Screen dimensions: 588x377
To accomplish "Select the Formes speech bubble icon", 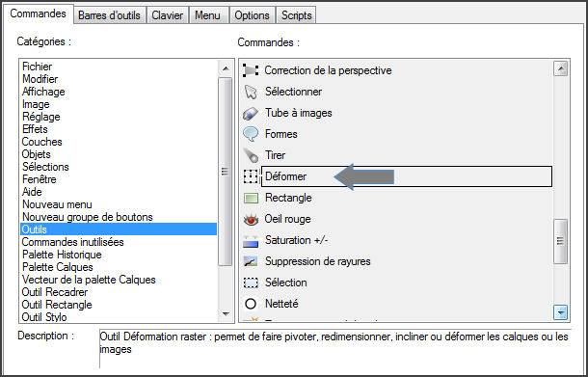I will pos(251,134).
